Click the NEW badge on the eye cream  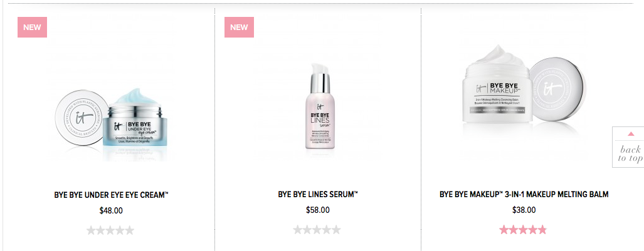pyautogui.click(x=33, y=28)
